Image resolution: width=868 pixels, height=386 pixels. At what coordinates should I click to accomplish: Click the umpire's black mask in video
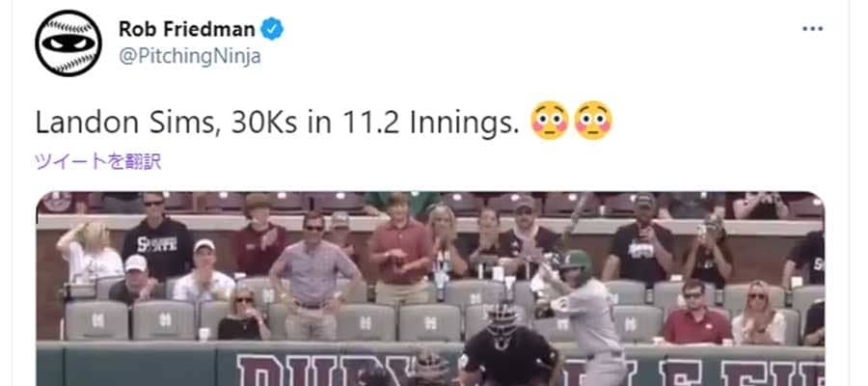click(503, 326)
